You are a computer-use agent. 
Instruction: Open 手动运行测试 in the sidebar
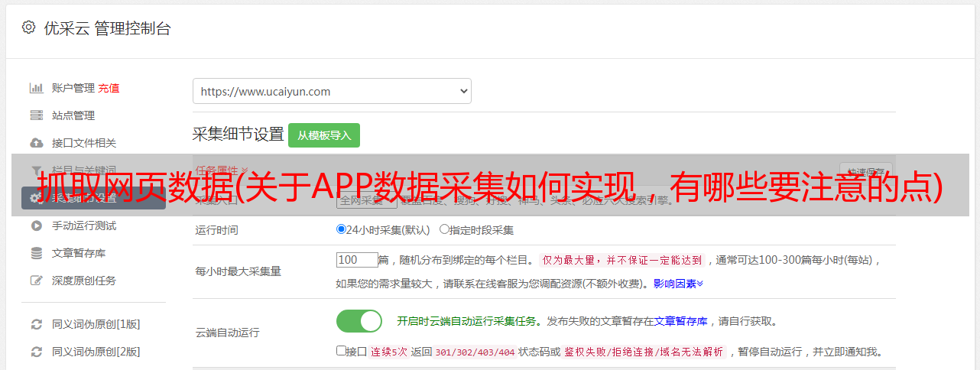click(84, 226)
